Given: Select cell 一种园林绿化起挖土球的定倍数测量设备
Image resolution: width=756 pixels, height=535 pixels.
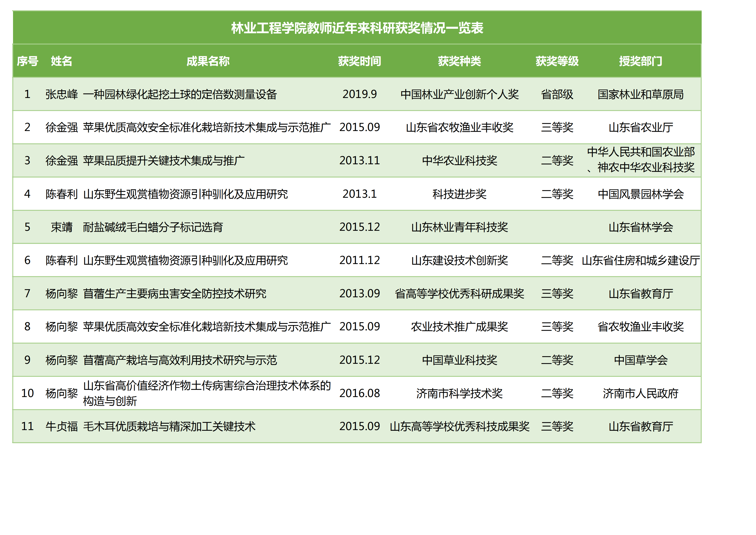Looking at the screenshot, I should tap(180, 94).
